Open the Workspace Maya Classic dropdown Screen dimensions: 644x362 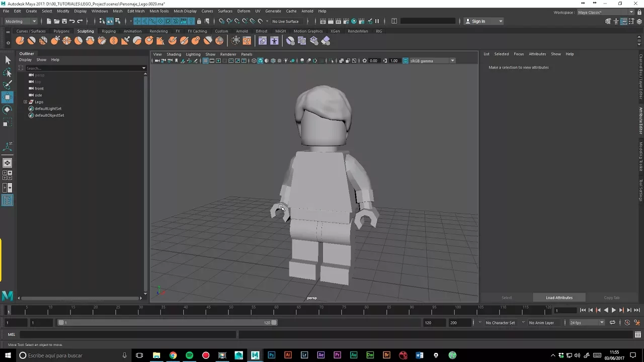click(x=605, y=12)
